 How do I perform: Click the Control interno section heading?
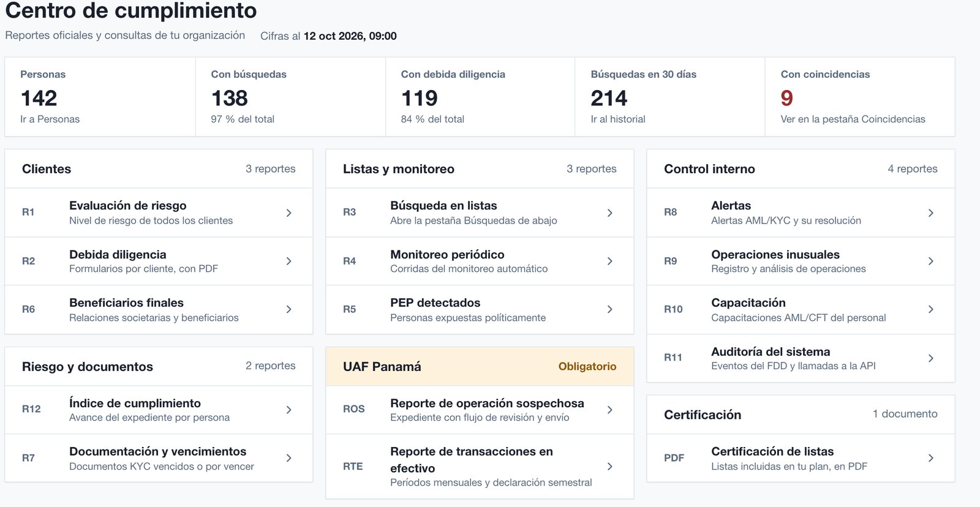coord(709,169)
